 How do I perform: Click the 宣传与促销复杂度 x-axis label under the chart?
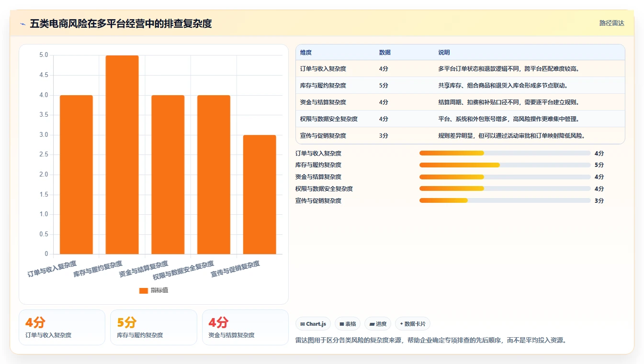[236, 269]
